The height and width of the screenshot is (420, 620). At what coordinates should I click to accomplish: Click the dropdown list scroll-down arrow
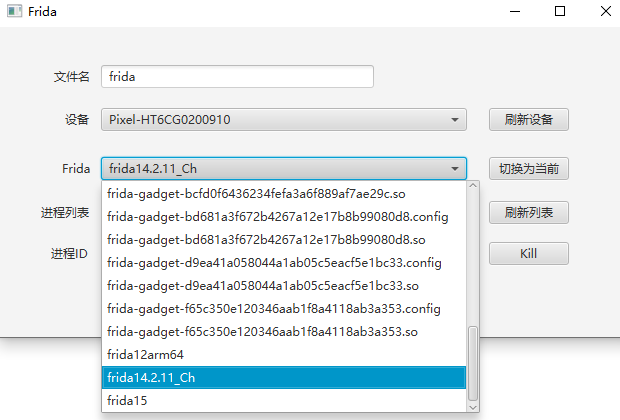[x=473, y=407]
